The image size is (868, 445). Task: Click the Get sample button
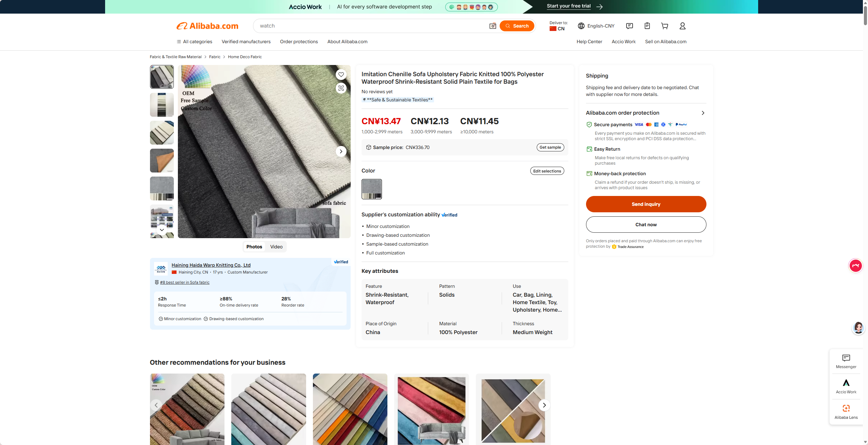click(550, 147)
